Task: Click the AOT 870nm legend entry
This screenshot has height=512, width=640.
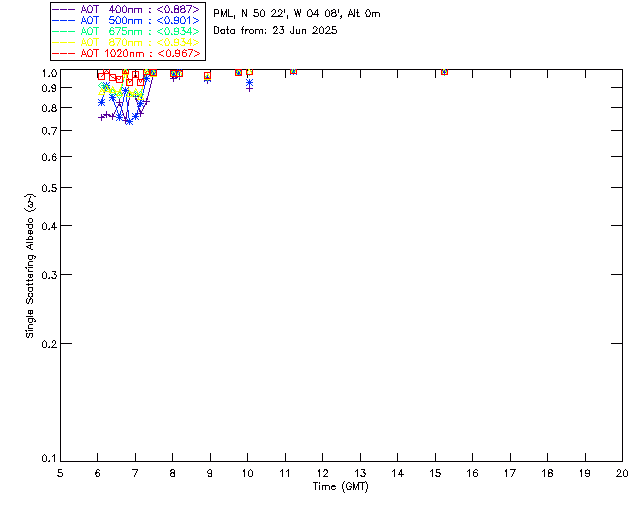Action: (126, 42)
